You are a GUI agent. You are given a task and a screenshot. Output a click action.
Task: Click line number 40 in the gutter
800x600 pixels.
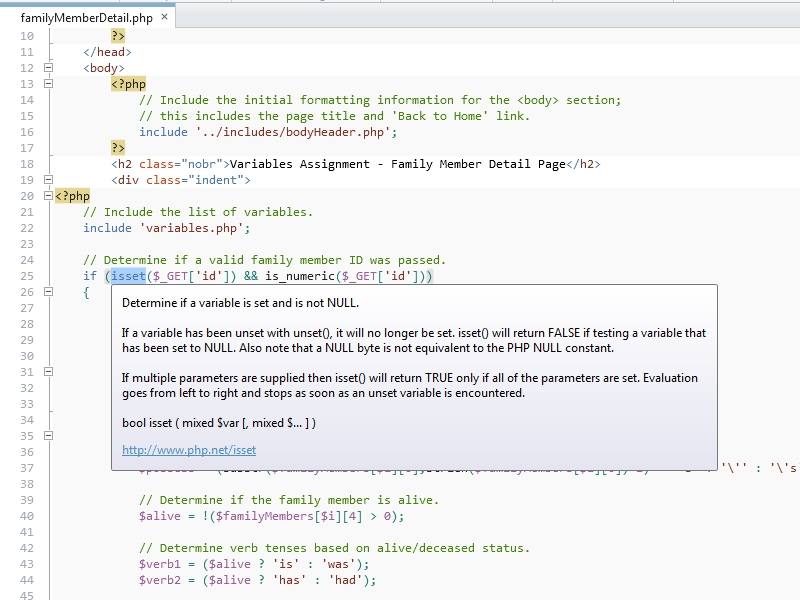pyautogui.click(x=26, y=516)
